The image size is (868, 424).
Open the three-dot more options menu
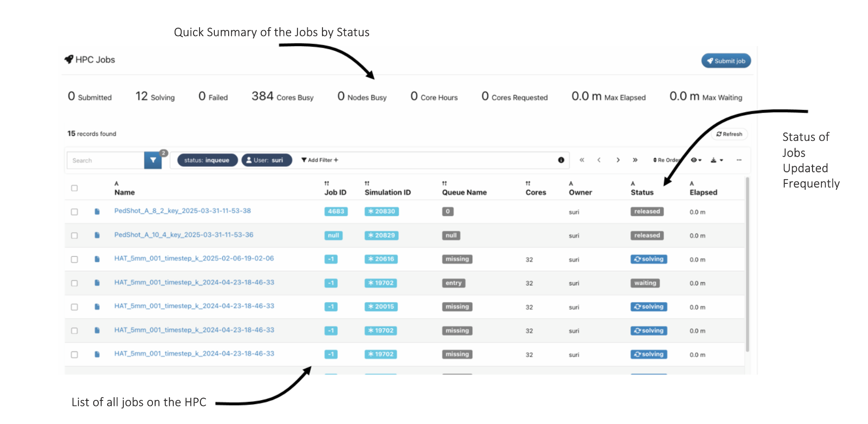pyautogui.click(x=739, y=160)
